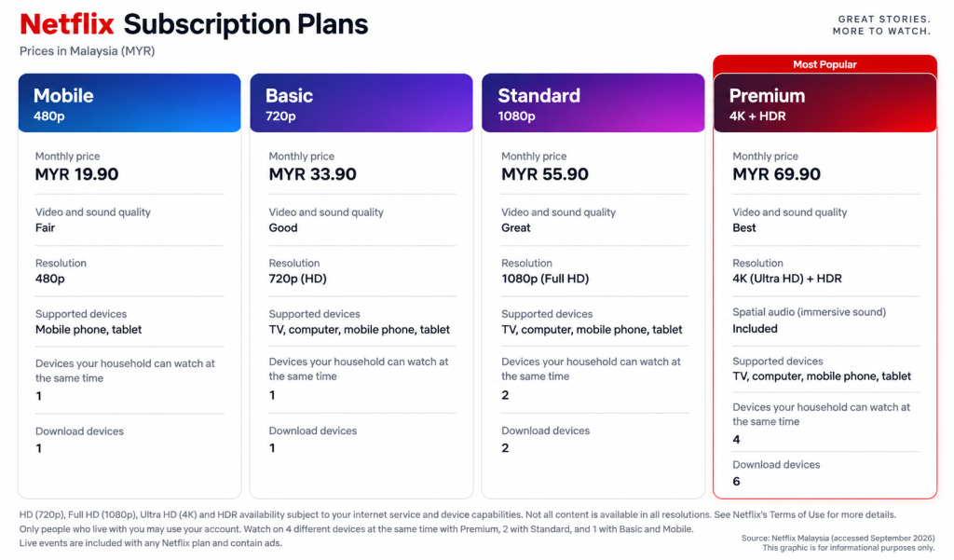Screen dimensions: 954x560
Task: Click the Great Stories. More to Watch. tagline
Action: tap(881, 25)
